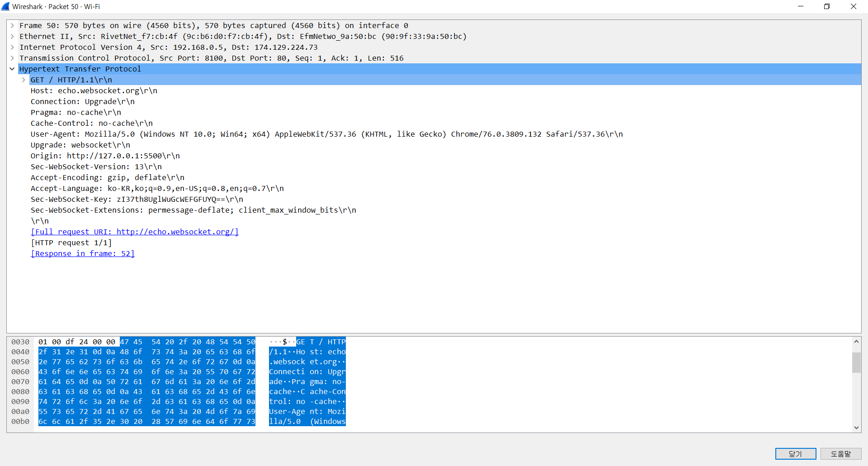The height and width of the screenshot is (466, 868).
Task: Expand the GET / HTTP/1.1 request line
Action: click(x=24, y=80)
